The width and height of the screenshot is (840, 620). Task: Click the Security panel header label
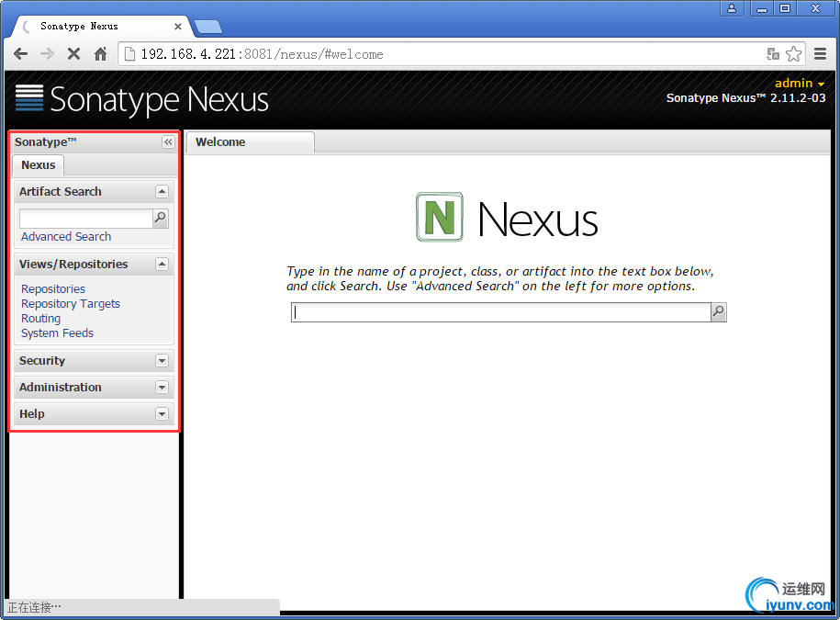42,361
